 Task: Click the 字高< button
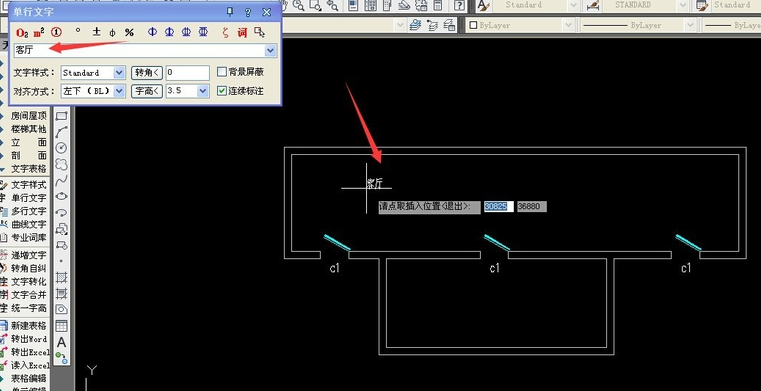[x=147, y=91]
